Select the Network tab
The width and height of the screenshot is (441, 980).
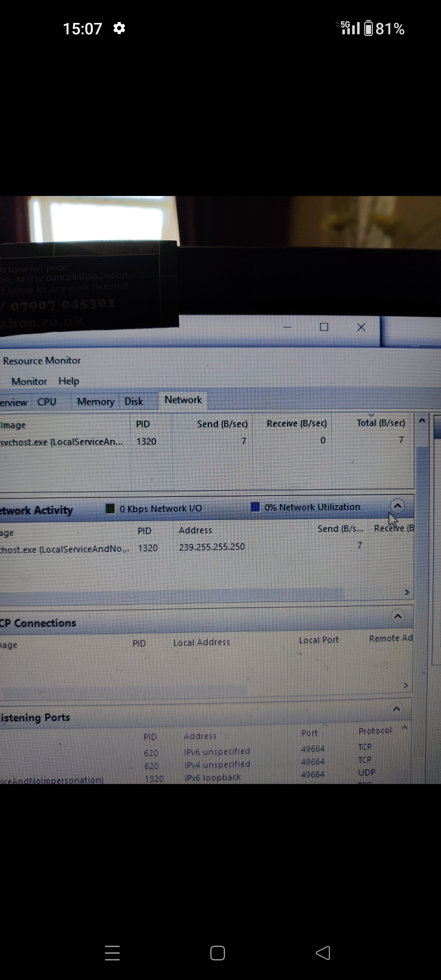[183, 400]
